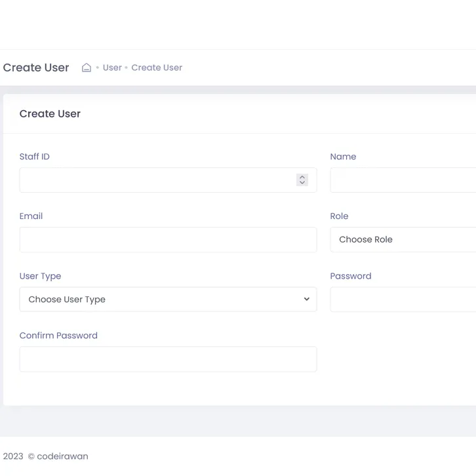Select the Email input box

[x=168, y=240]
